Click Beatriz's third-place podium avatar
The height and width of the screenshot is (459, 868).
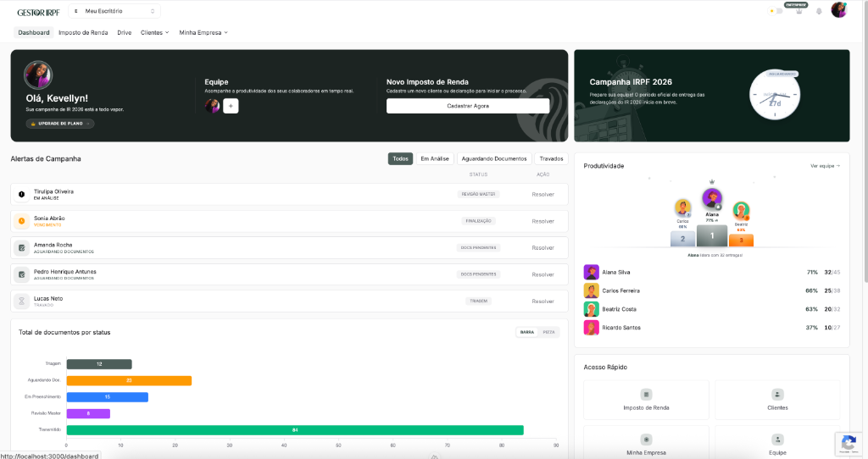[x=741, y=211]
